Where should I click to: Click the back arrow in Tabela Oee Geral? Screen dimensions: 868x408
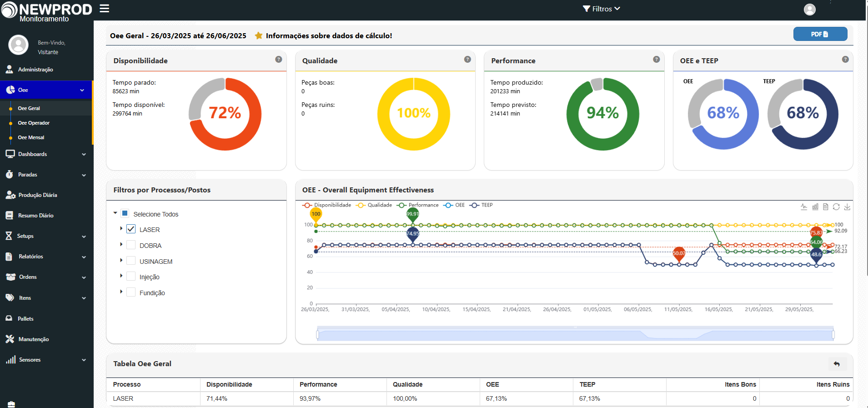pyautogui.click(x=837, y=364)
